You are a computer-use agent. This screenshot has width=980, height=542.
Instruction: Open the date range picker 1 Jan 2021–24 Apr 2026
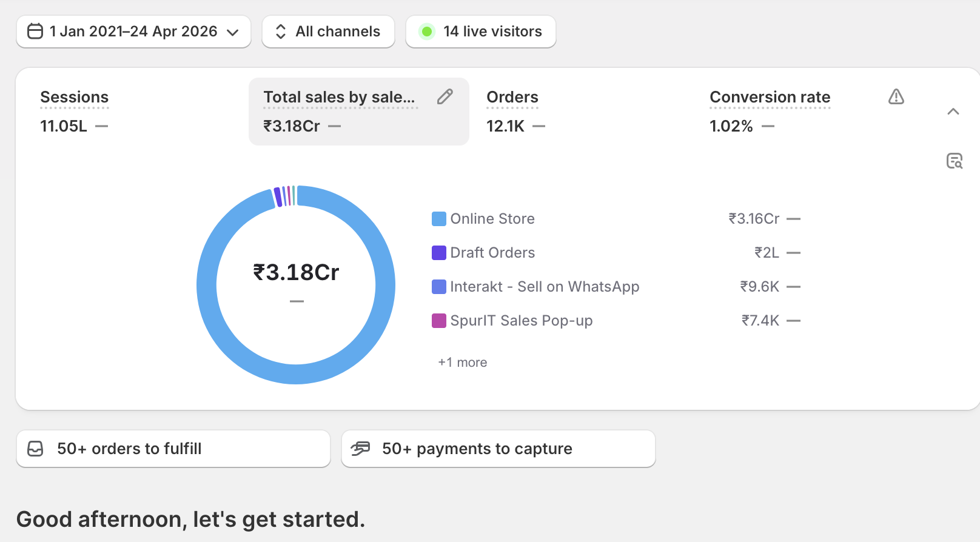[x=133, y=32]
